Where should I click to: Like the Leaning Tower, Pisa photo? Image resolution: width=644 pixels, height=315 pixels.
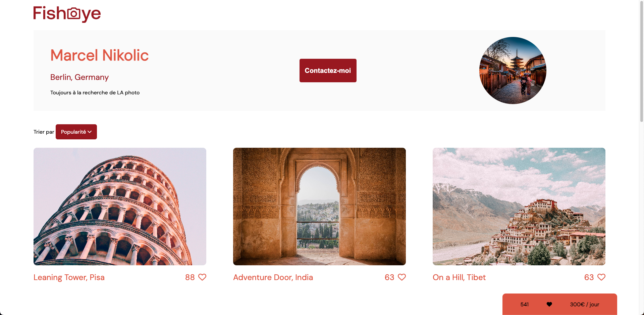click(x=202, y=277)
